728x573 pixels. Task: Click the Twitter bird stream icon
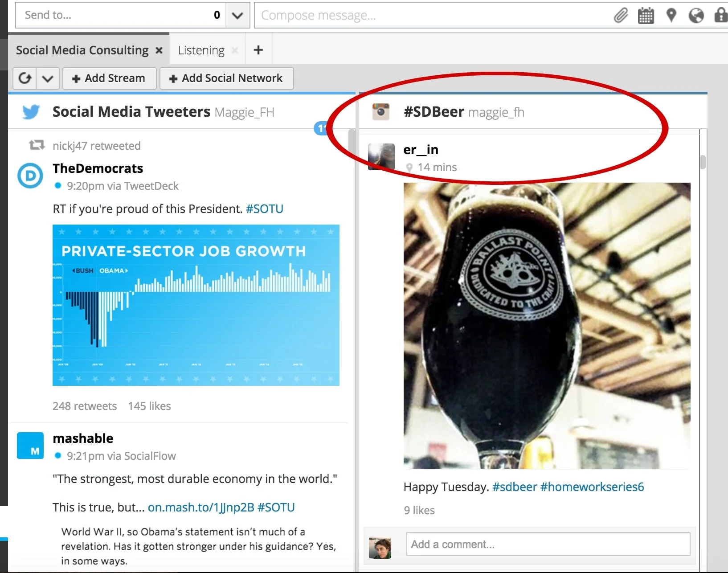(x=31, y=111)
